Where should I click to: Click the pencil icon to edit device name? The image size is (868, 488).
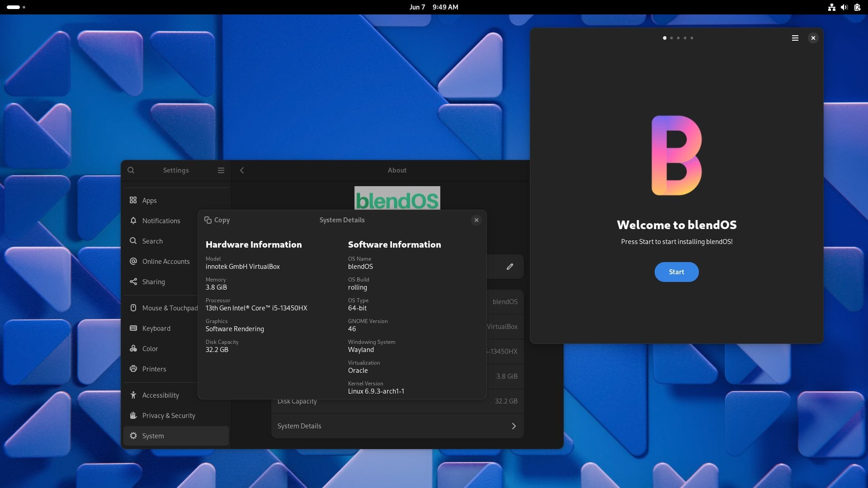tap(510, 267)
